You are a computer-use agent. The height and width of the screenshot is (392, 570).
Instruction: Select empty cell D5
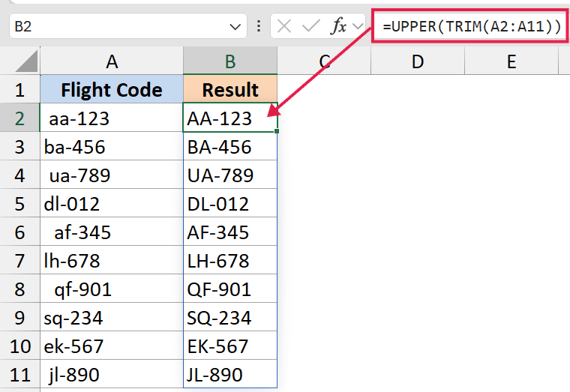(417, 203)
